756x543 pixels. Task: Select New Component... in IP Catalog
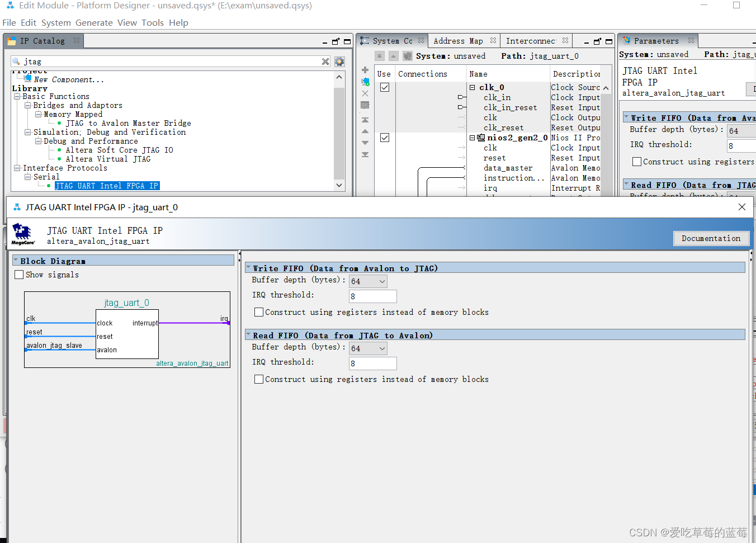[69, 79]
